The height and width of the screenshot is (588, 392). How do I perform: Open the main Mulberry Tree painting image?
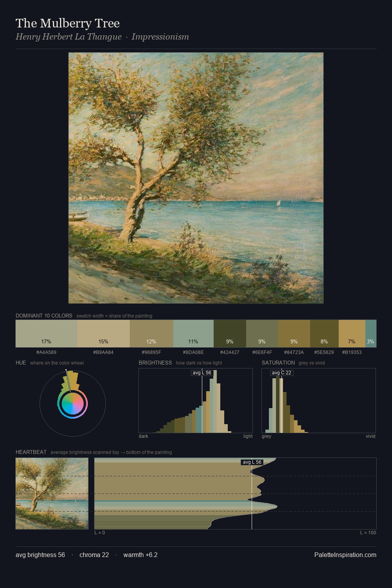coord(196,178)
